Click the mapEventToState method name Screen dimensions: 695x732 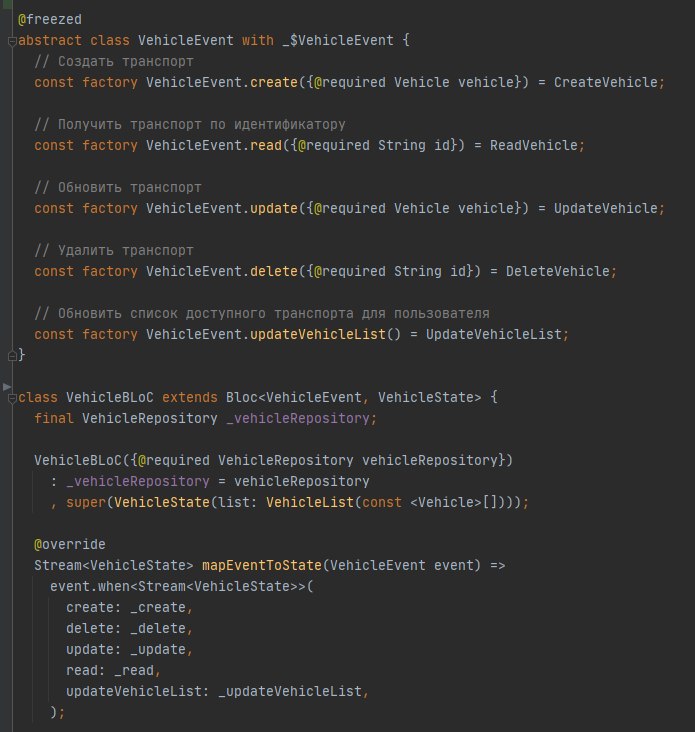(x=262, y=566)
